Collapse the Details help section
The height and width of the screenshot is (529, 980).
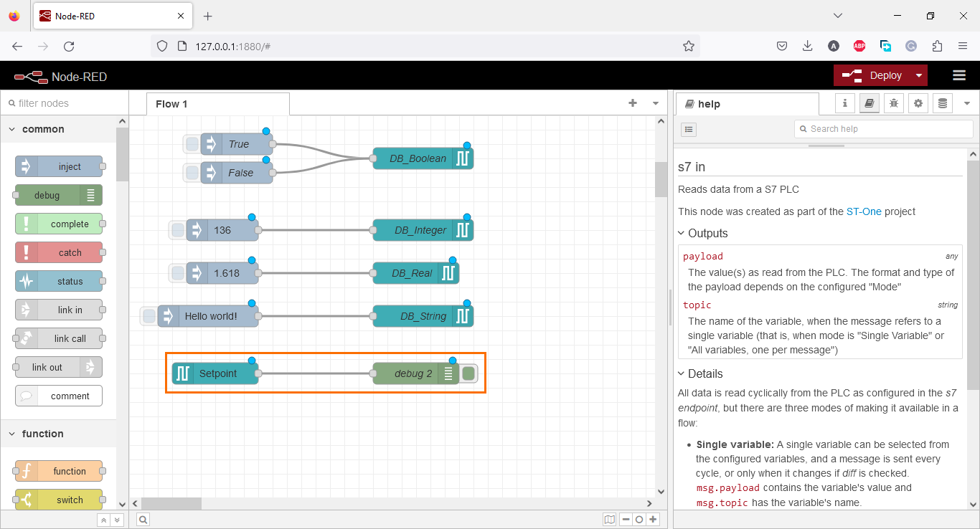coord(700,374)
